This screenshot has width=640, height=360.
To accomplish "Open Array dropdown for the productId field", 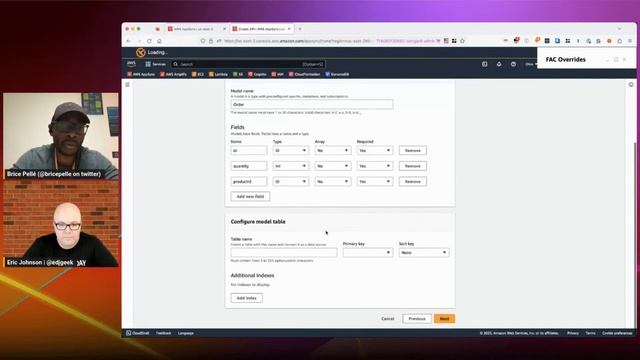I will coord(333,181).
